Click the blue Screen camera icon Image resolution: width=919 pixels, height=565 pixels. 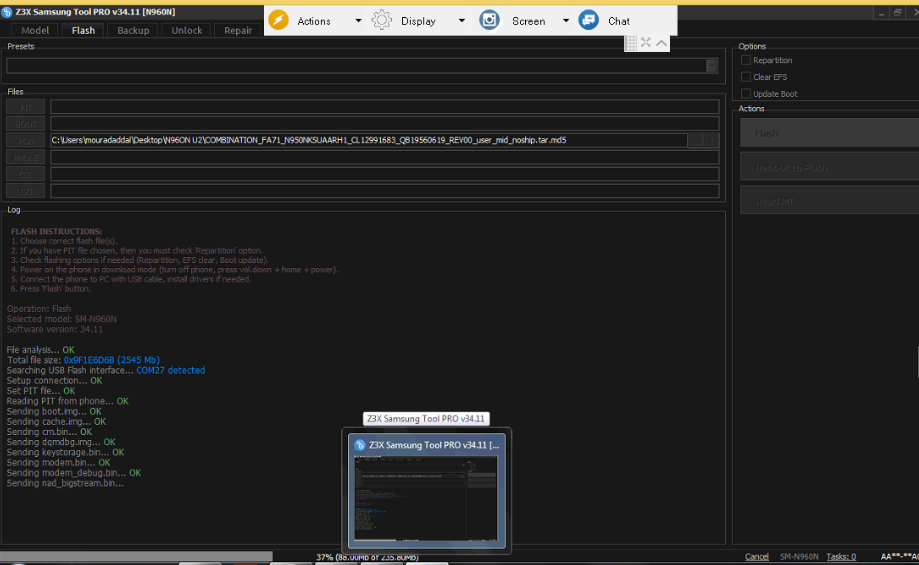click(489, 21)
